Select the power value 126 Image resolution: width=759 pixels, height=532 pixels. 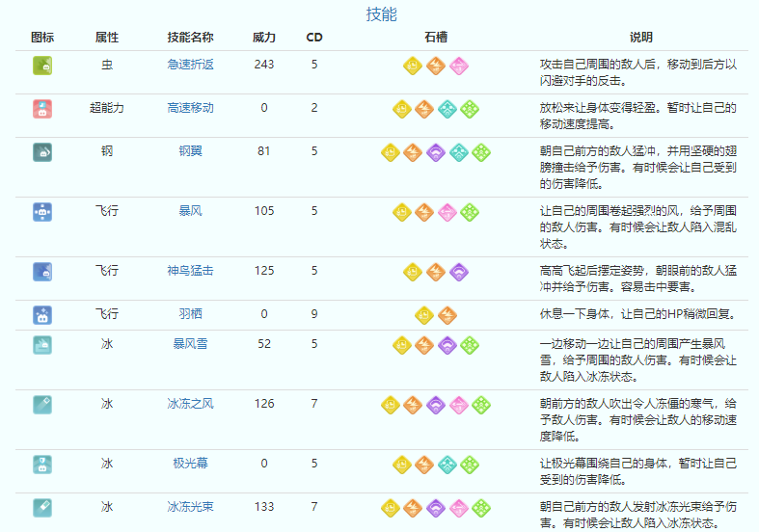click(x=264, y=404)
